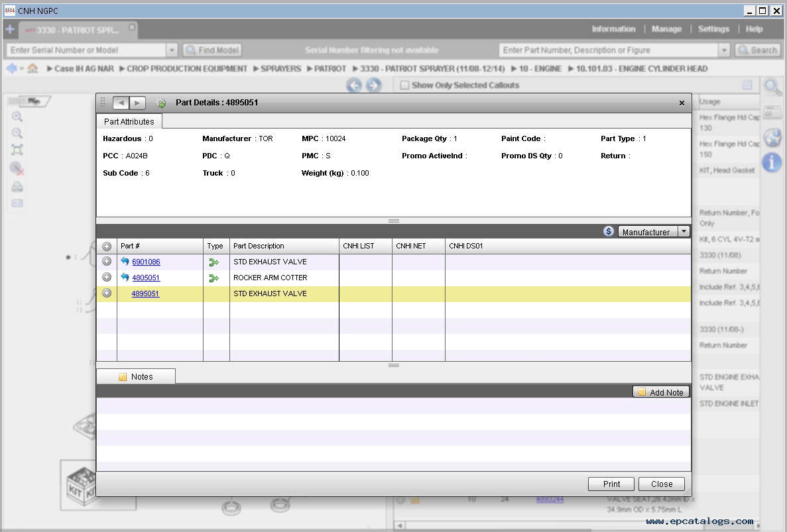
Task: Select the Notes tab
Action: tap(136, 376)
